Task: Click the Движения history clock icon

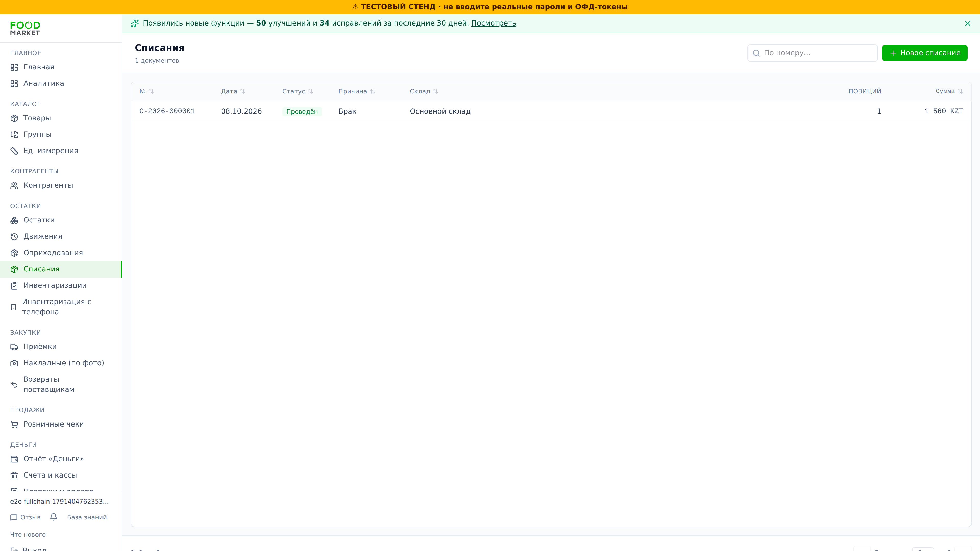Action: pos(14,236)
